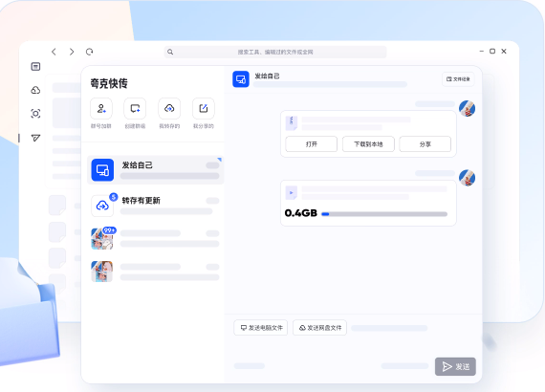Click the 0.4GB transfer progress bar
This screenshot has height=392, width=545.
(384, 214)
